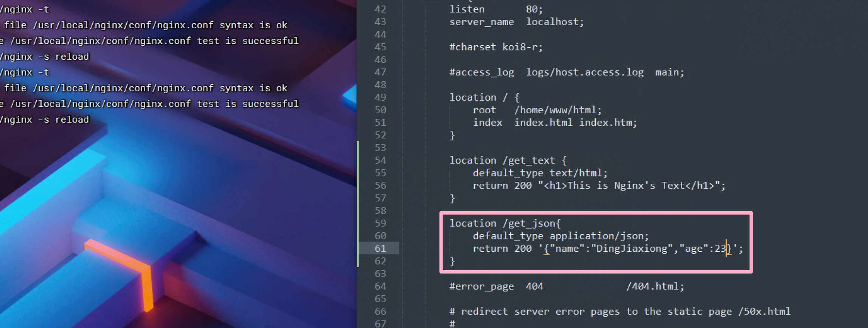
Task: Click the '#charset koi8-r;' comment
Action: [x=496, y=47]
